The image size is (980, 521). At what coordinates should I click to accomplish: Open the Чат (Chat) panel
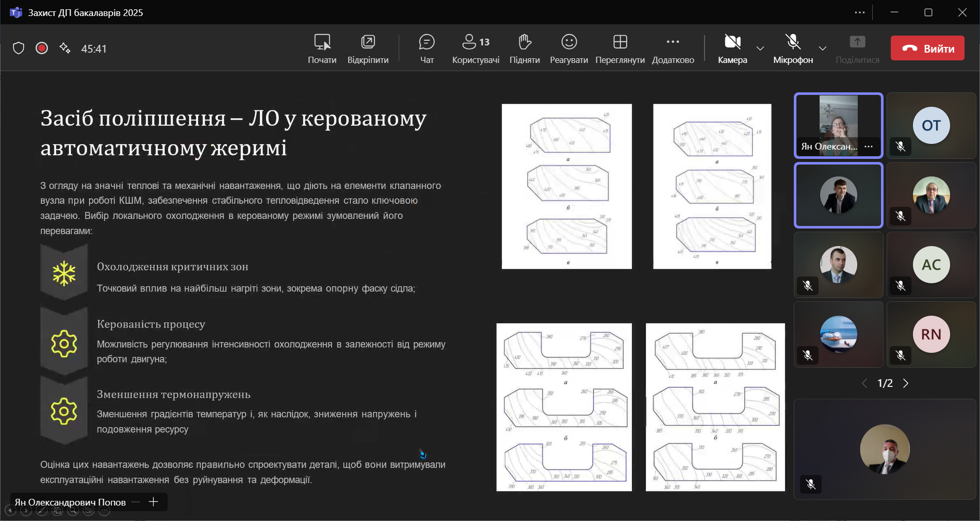(427, 48)
